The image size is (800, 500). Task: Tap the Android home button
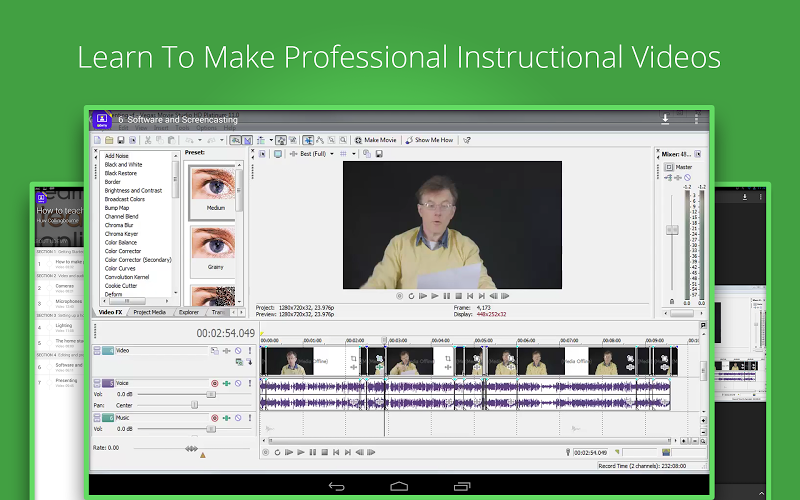click(x=399, y=486)
